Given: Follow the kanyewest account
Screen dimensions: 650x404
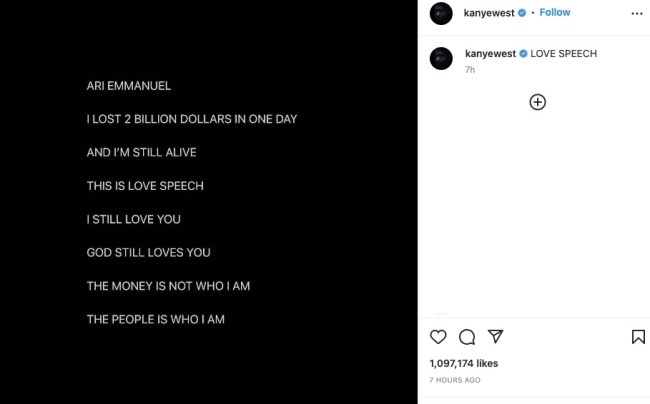Looking at the screenshot, I should (x=555, y=13).
